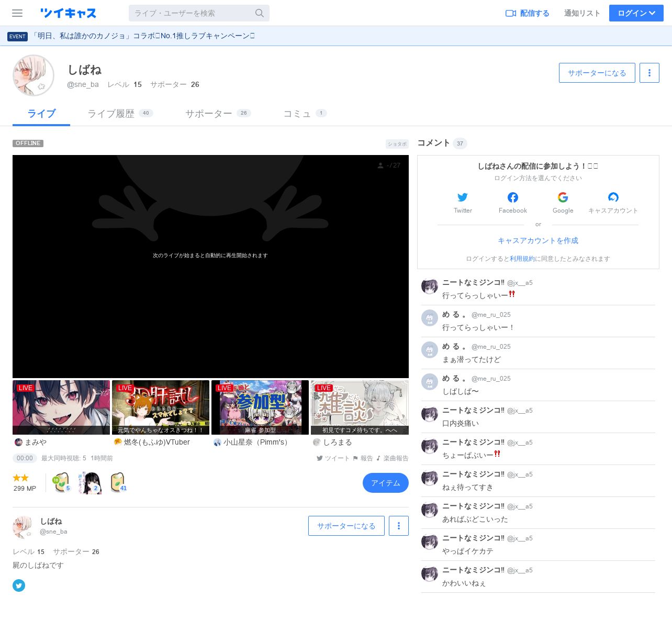This screenshot has height=630, width=672.
Task: Click the top サポーターになる button
Action: [597, 73]
